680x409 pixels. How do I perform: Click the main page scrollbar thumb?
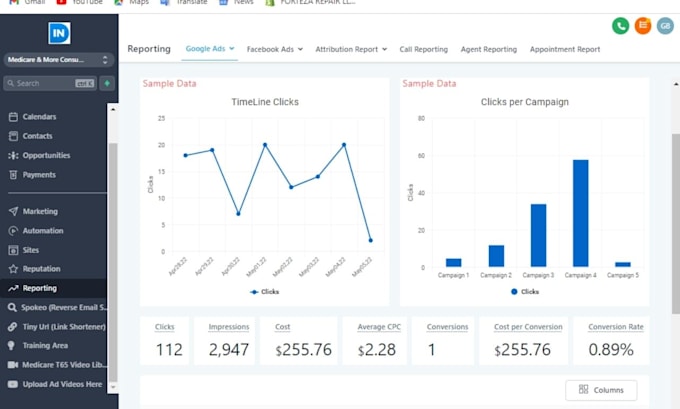point(676,223)
